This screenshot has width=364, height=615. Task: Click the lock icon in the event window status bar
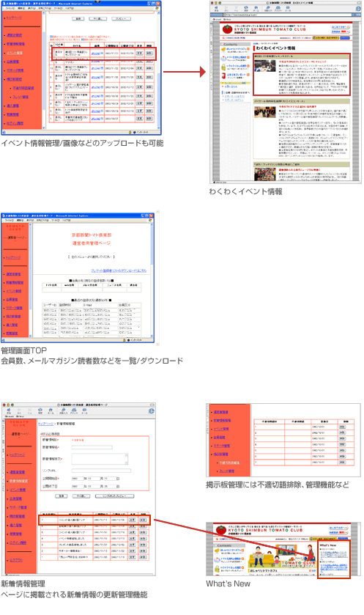click(x=130, y=133)
